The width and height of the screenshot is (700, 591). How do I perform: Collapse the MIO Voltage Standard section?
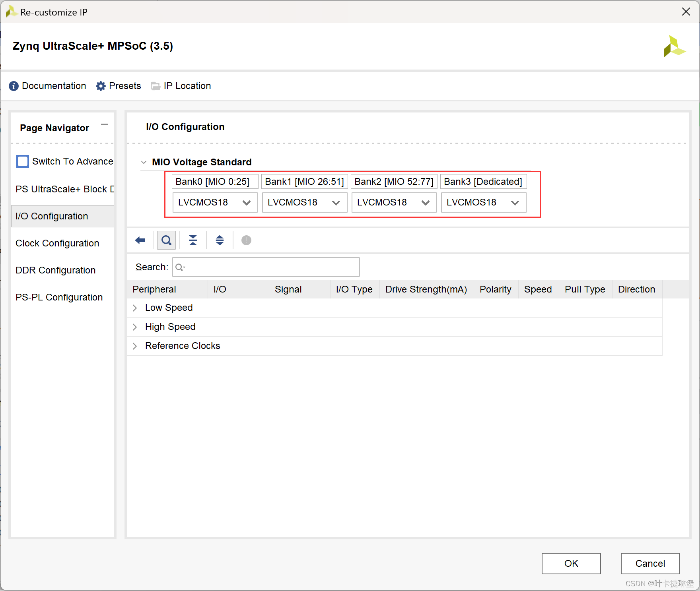[144, 162]
